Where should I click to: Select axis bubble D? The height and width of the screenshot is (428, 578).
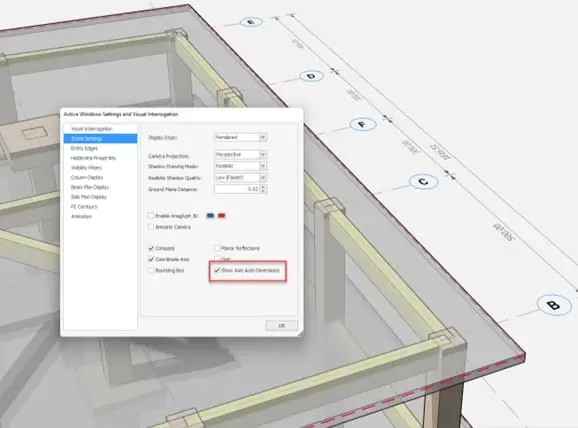click(311, 76)
